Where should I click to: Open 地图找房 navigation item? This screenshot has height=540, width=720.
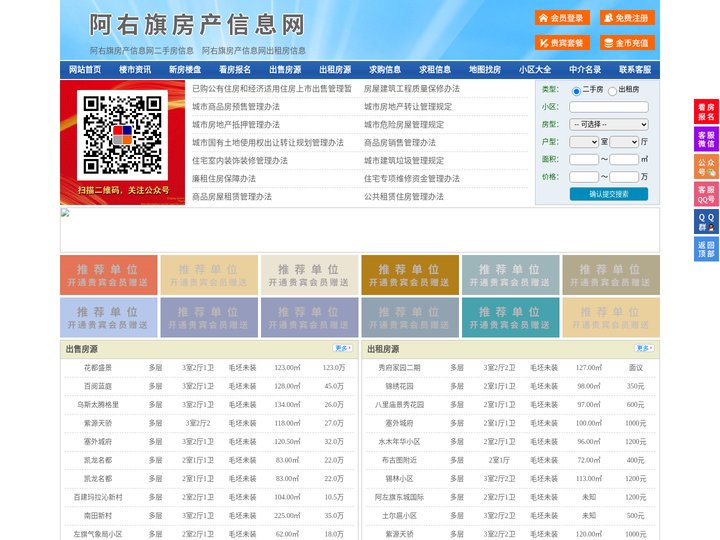point(485,70)
